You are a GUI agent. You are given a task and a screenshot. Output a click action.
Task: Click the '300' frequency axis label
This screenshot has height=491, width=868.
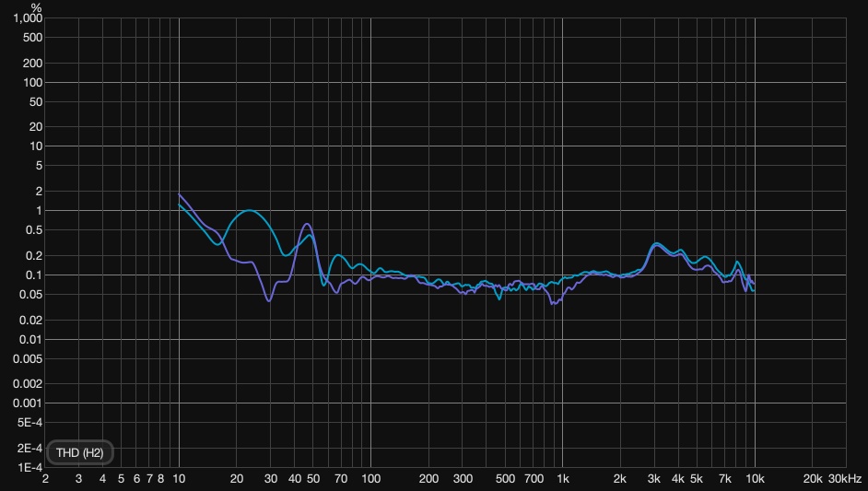point(463,479)
